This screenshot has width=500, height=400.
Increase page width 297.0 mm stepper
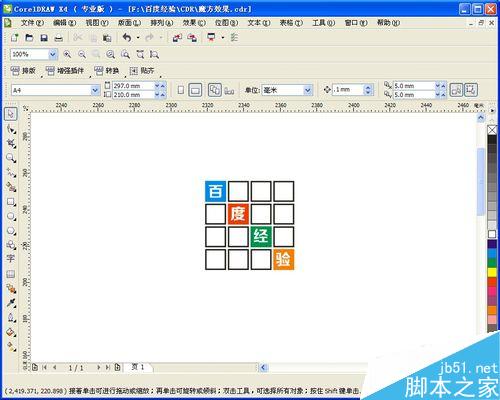pos(162,86)
